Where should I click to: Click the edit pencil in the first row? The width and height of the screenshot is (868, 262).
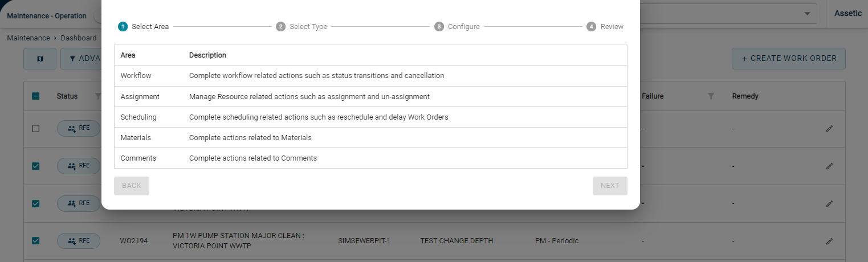(x=829, y=129)
